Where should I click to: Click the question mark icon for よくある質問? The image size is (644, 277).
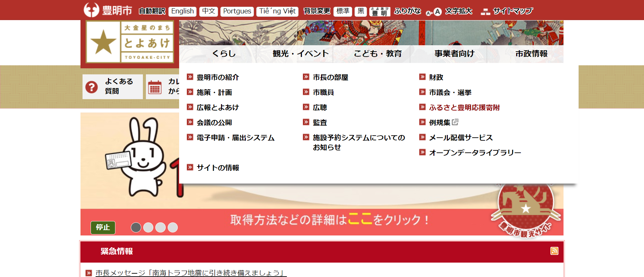(92, 87)
